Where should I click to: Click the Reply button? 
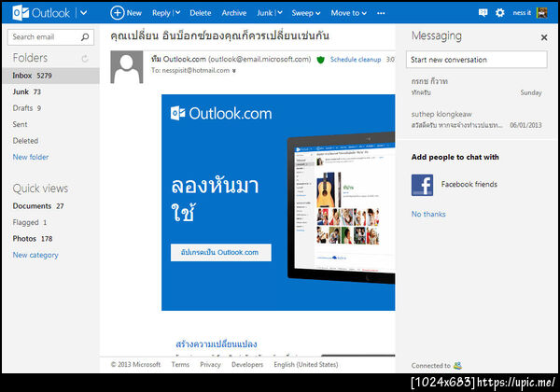tap(161, 13)
